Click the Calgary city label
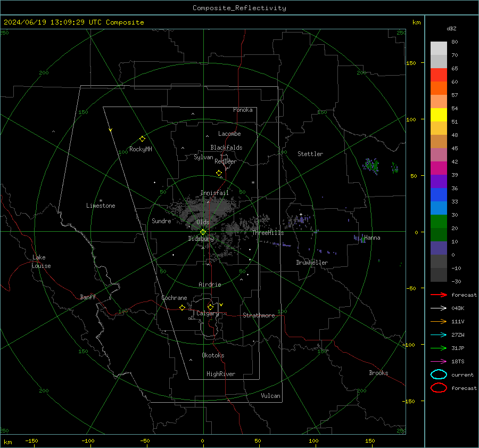Viewport: 479px width, 448px height. [x=208, y=313]
